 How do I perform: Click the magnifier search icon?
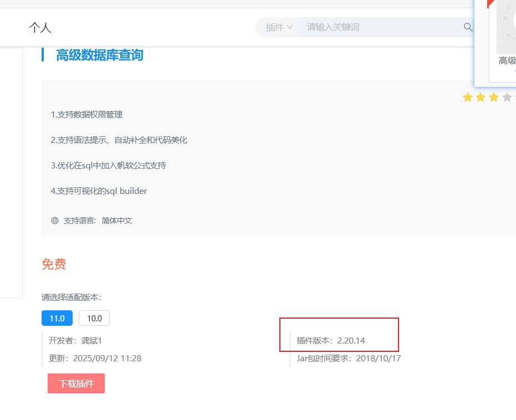tap(468, 27)
